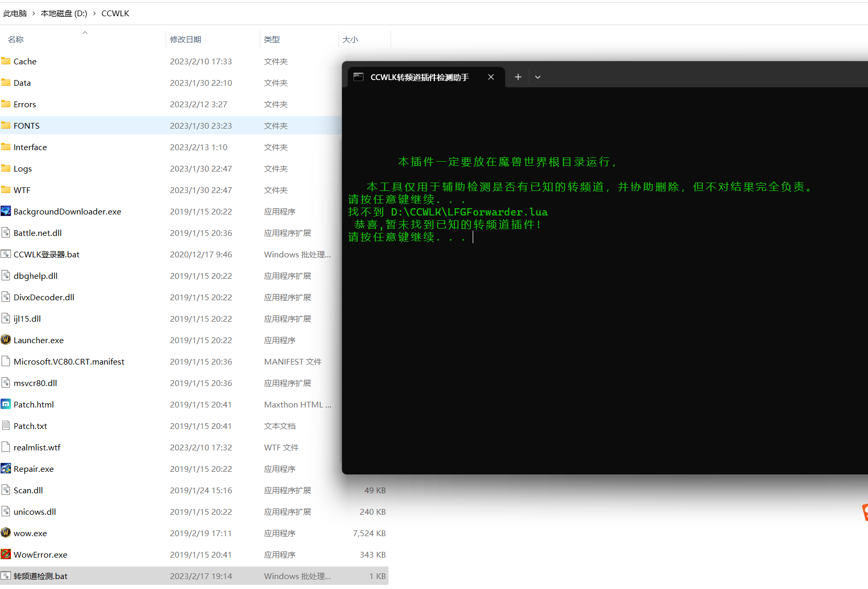Click the WowError.exe icon
Viewport: 868px width, 589px height.
[6, 554]
